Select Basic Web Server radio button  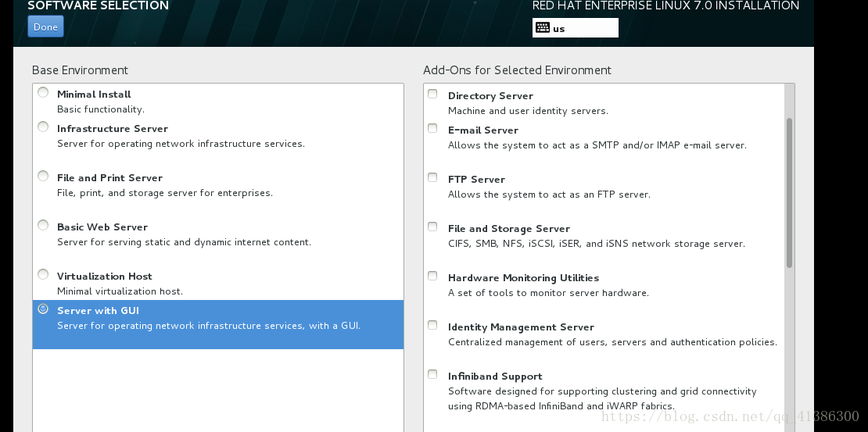[43, 225]
